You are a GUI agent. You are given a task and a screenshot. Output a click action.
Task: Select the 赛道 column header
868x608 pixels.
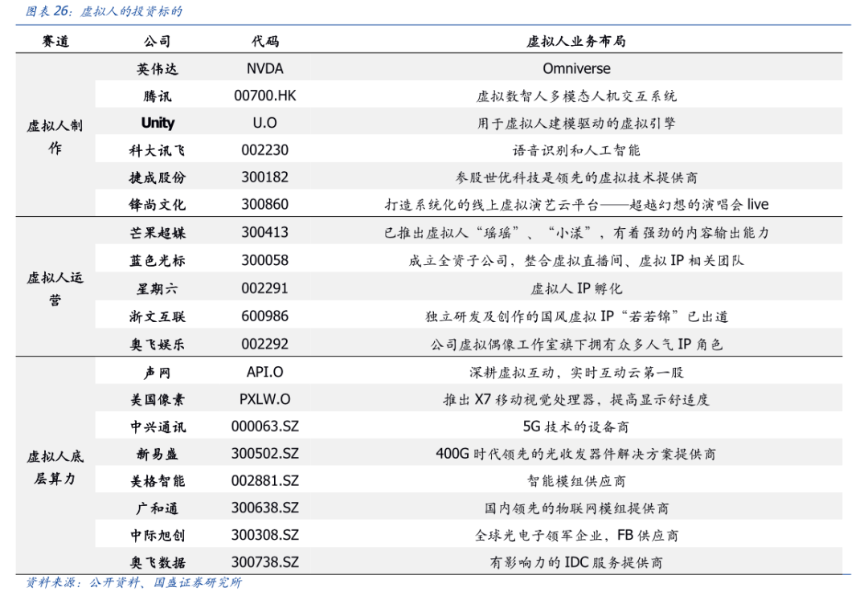pyautogui.click(x=55, y=41)
